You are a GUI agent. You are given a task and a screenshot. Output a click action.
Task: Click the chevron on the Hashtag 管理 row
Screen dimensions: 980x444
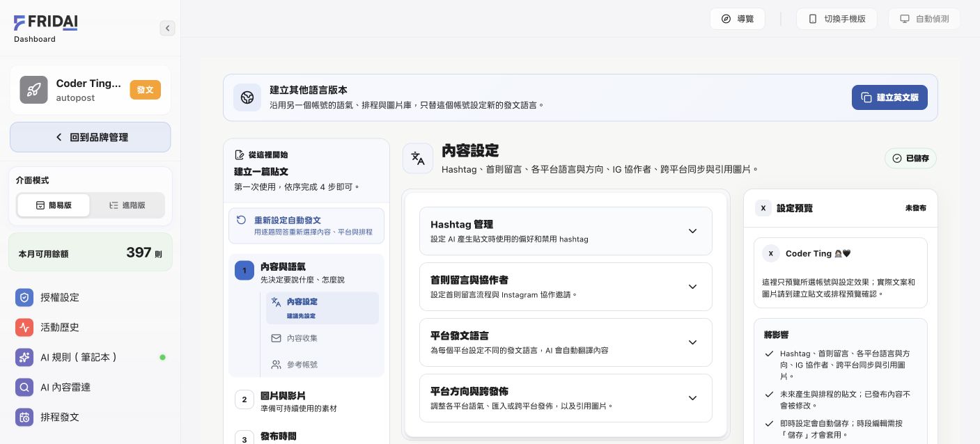692,231
